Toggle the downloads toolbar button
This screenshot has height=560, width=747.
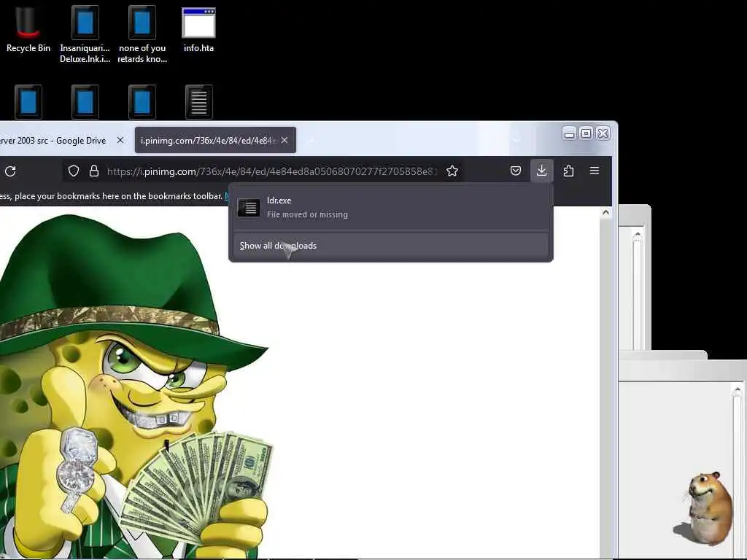coord(542,171)
